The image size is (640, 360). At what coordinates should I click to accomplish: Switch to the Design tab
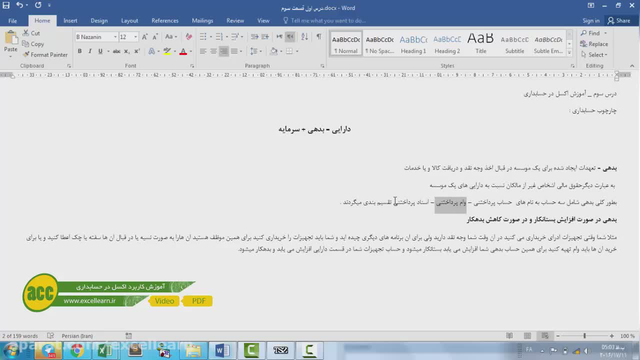click(99, 21)
